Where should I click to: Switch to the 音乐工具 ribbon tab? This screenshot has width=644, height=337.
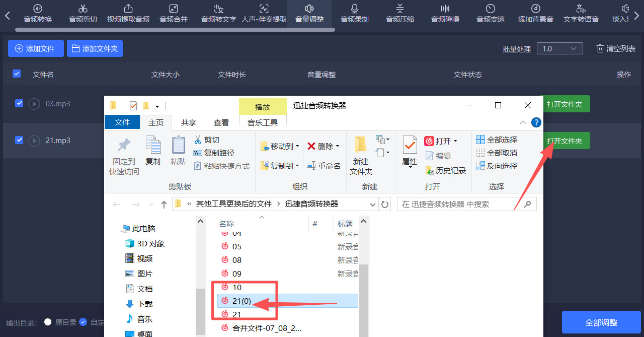(263, 122)
